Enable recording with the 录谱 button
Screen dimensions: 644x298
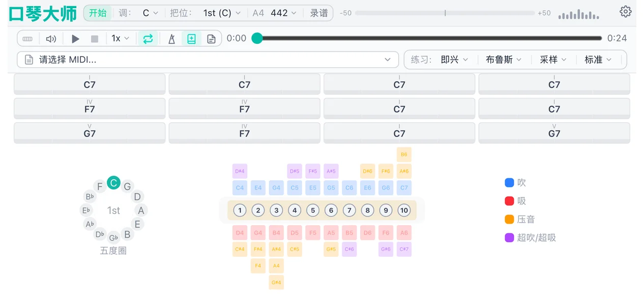[319, 13]
